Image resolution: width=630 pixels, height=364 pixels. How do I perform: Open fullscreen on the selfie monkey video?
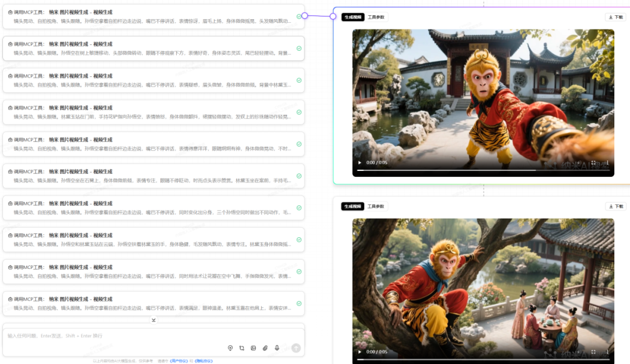click(593, 163)
